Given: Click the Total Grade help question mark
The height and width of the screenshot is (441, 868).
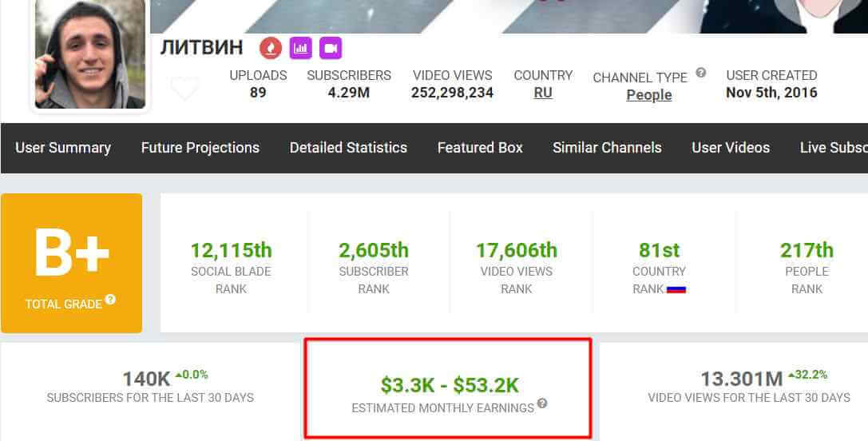Looking at the screenshot, I should (111, 299).
